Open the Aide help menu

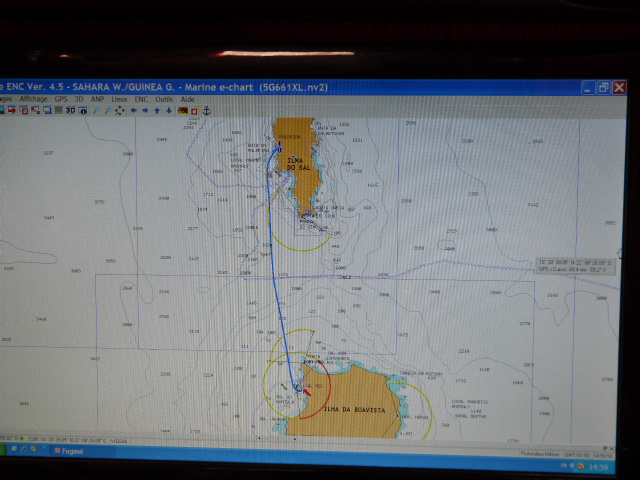click(x=187, y=99)
